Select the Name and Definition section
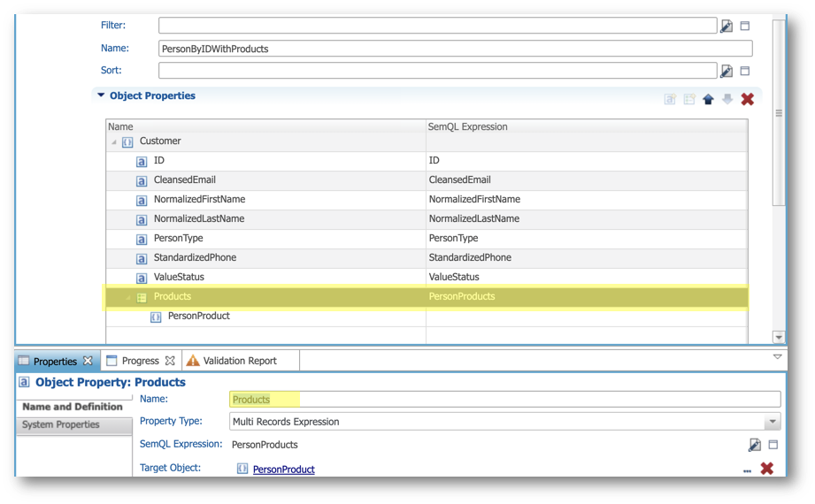The width and height of the screenshot is (815, 504). pyautogui.click(x=73, y=407)
